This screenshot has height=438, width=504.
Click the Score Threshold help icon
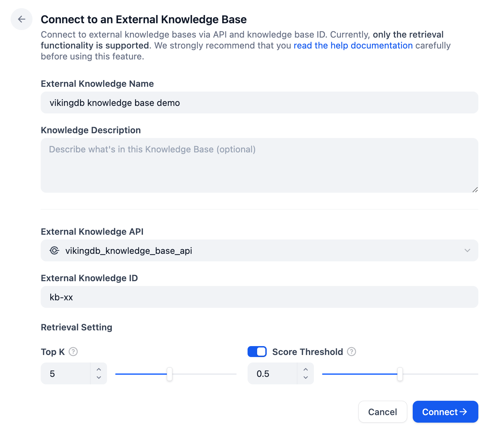352,352
